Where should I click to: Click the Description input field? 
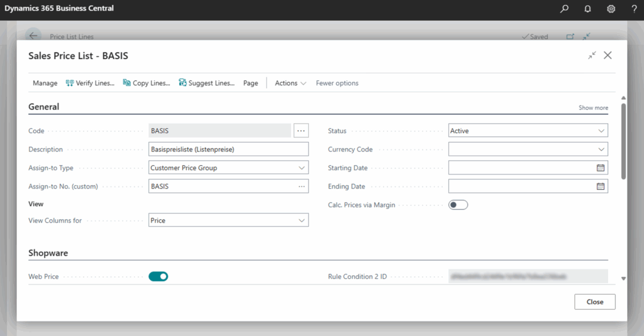coord(228,149)
